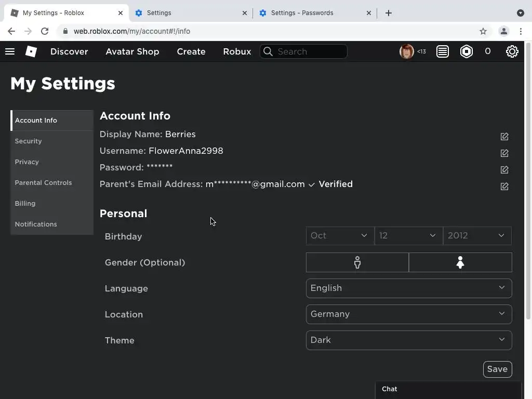Edit the Password pencil icon
The image size is (532, 399).
pos(504,170)
